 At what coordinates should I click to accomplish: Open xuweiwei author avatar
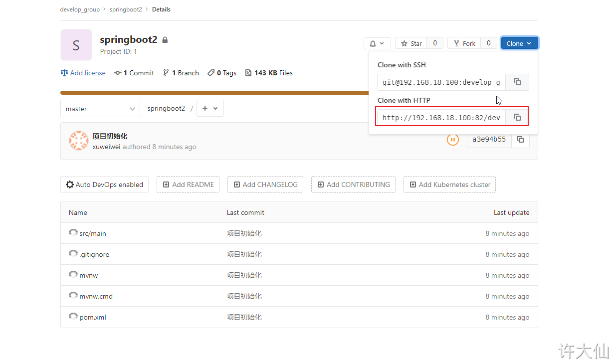click(79, 141)
